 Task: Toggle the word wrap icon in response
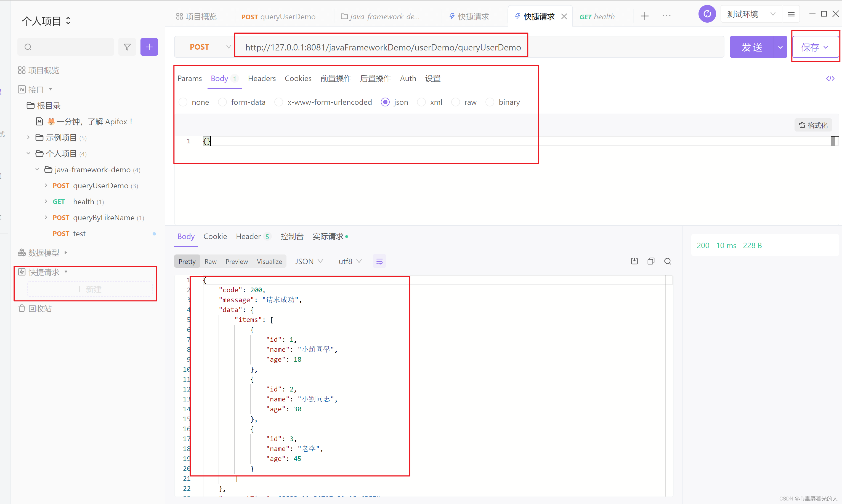(379, 261)
